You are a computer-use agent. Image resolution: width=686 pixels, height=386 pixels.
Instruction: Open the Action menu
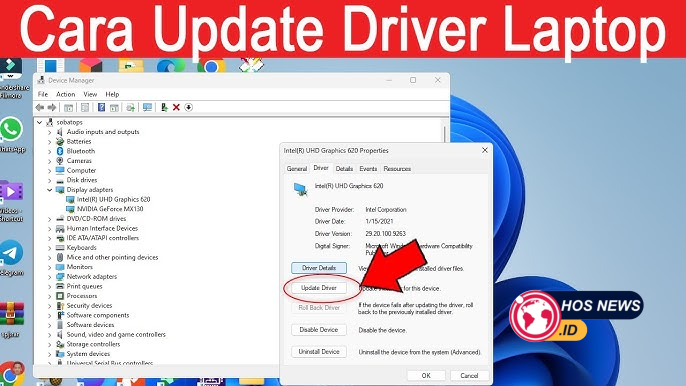pos(66,94)
